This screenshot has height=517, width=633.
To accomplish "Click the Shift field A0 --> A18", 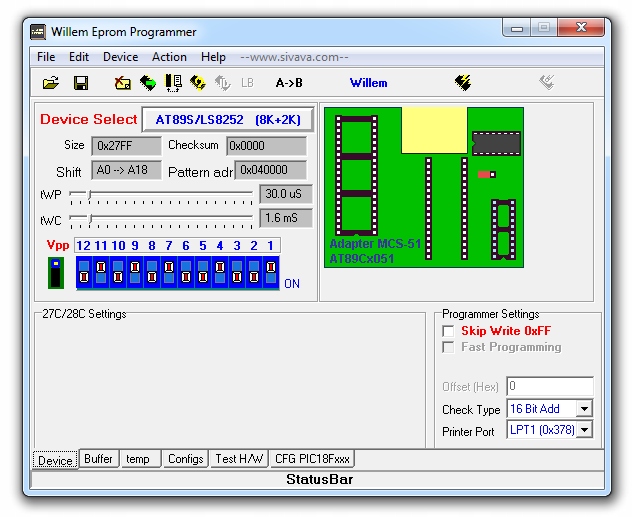I will [126, 170].
